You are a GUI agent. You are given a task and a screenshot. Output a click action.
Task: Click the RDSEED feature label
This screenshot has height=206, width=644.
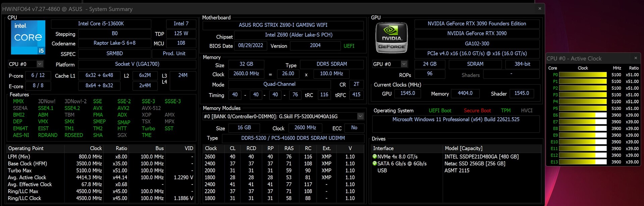pyautogui.click(x=74, y=135)
